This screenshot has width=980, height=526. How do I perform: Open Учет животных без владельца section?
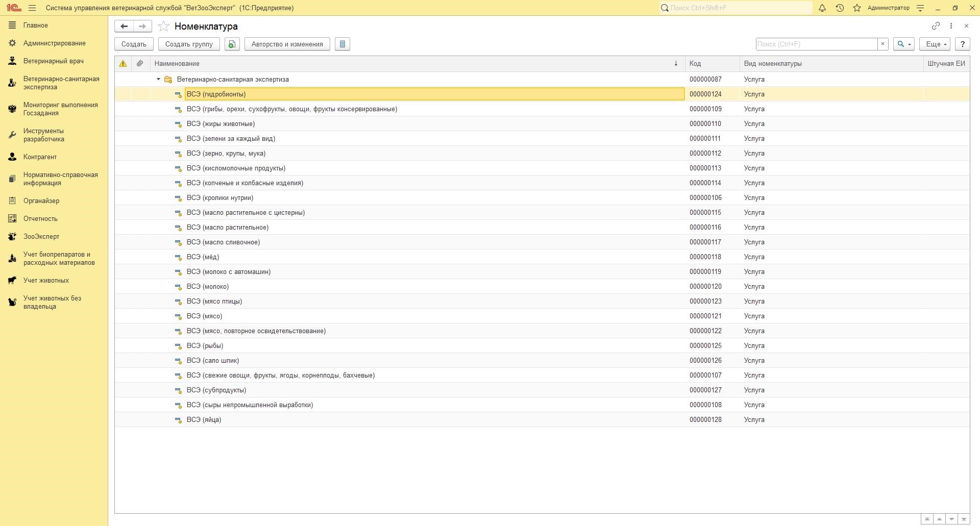(52, 303)
